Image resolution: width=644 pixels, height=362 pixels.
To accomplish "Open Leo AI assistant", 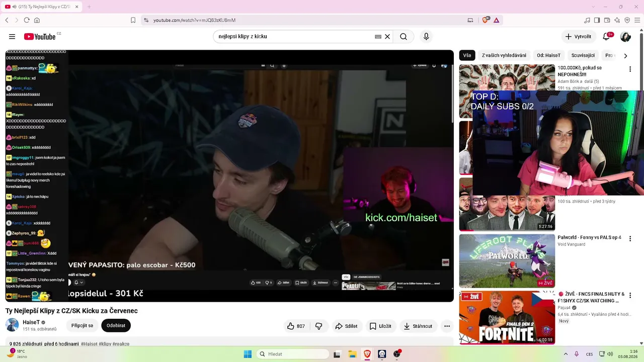I will 617,20.
